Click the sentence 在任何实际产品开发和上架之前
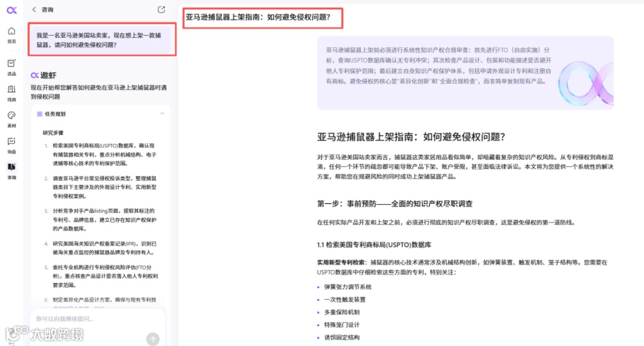The height and width of the screenshot is (346, 644). tap(447, 223)
